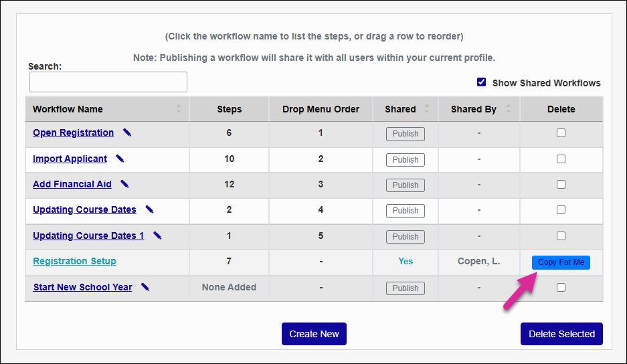Click the Create New button
This screenshot has width=627, height=364.
[x=314, y=334]
